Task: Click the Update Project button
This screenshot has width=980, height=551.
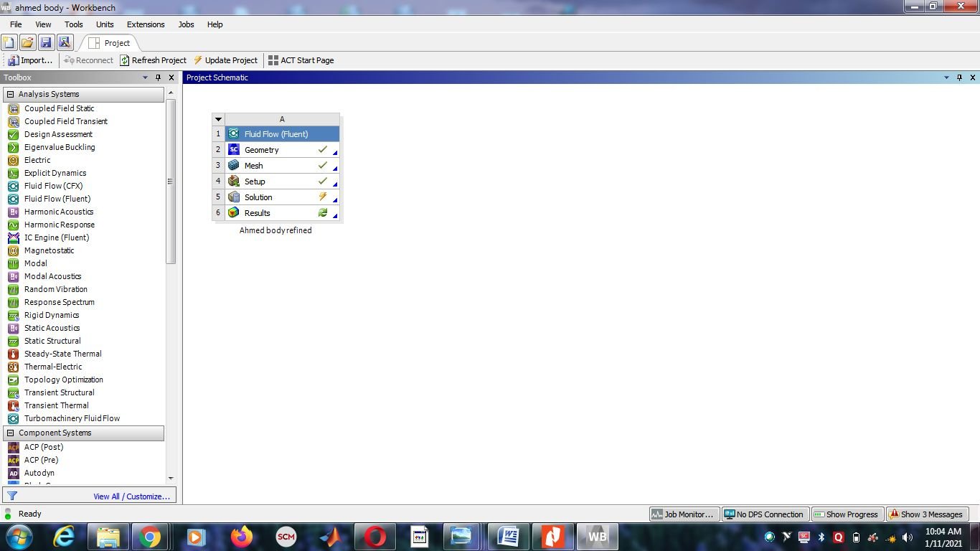Action: click(x=225, y=60)
